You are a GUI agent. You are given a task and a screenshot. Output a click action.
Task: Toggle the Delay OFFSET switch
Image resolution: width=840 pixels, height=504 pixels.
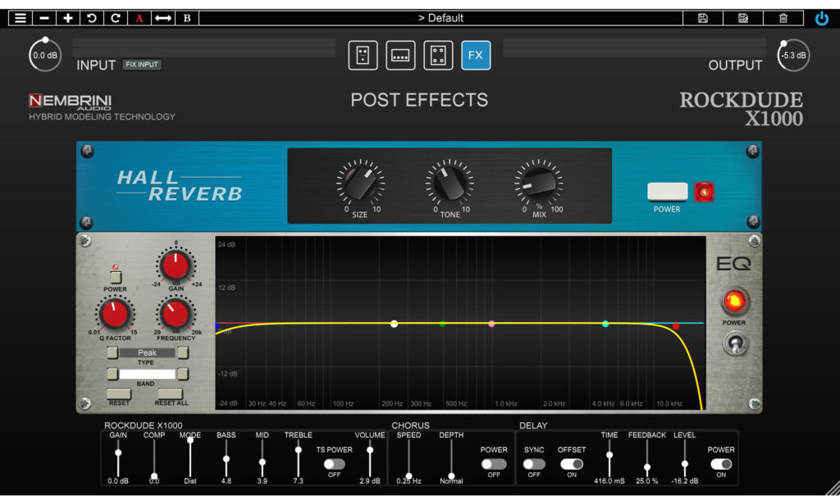tap(572, 464)
